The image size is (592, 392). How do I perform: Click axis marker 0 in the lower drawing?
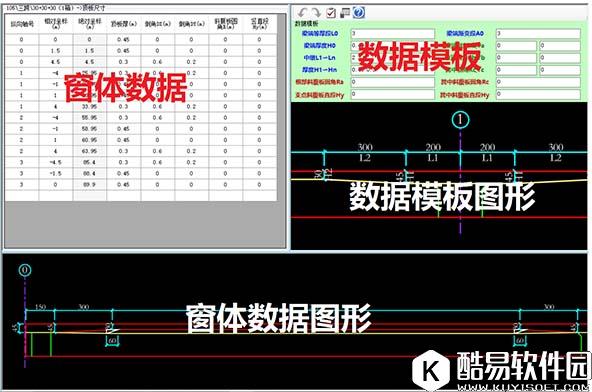click(x=25, y=270)
